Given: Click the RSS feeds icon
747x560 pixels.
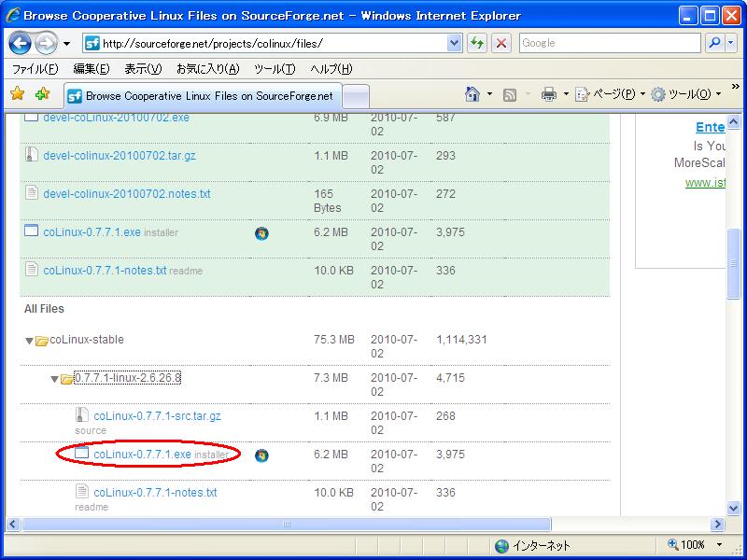Looking at the screenshot, I should 510,95.
